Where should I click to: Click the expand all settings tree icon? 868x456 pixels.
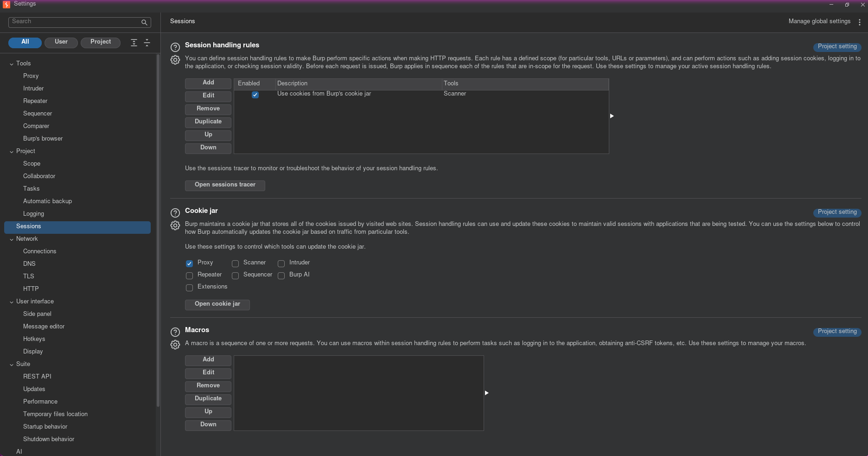pos(134,43)
